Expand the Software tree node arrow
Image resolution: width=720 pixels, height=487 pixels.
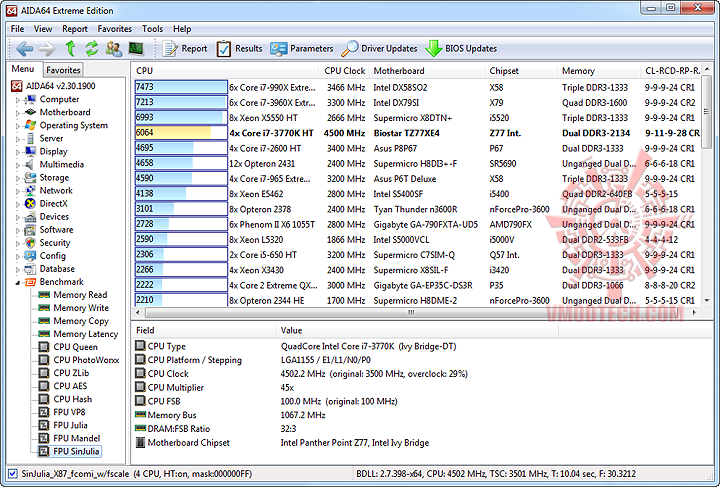18,230
